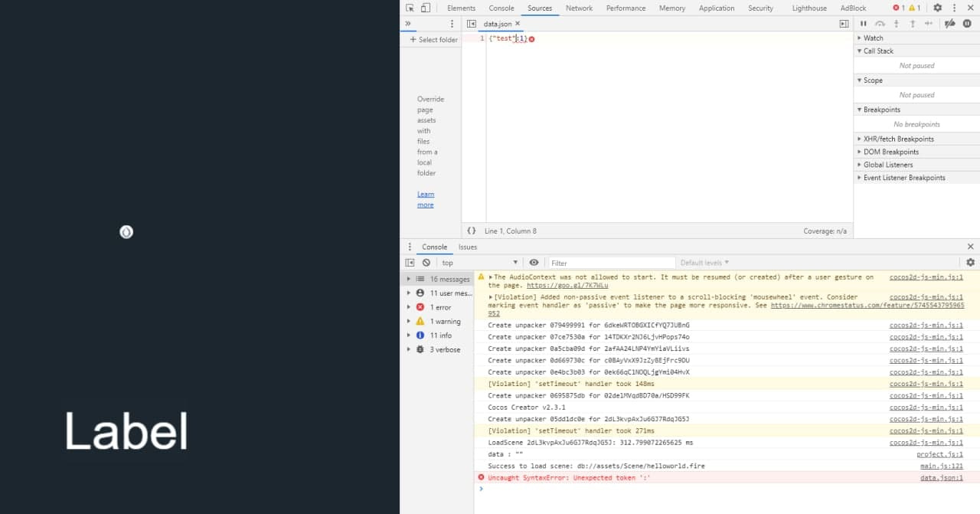This screenshot has width=980, height=514.
Task: Open the JavaScript context 'top' dropdown
Action: tap(479, 263)
